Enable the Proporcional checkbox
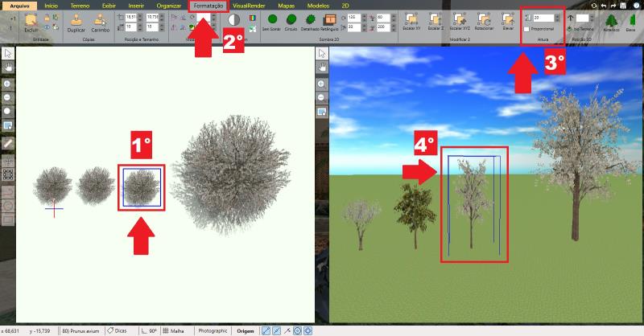 click(x=526, y=29)
